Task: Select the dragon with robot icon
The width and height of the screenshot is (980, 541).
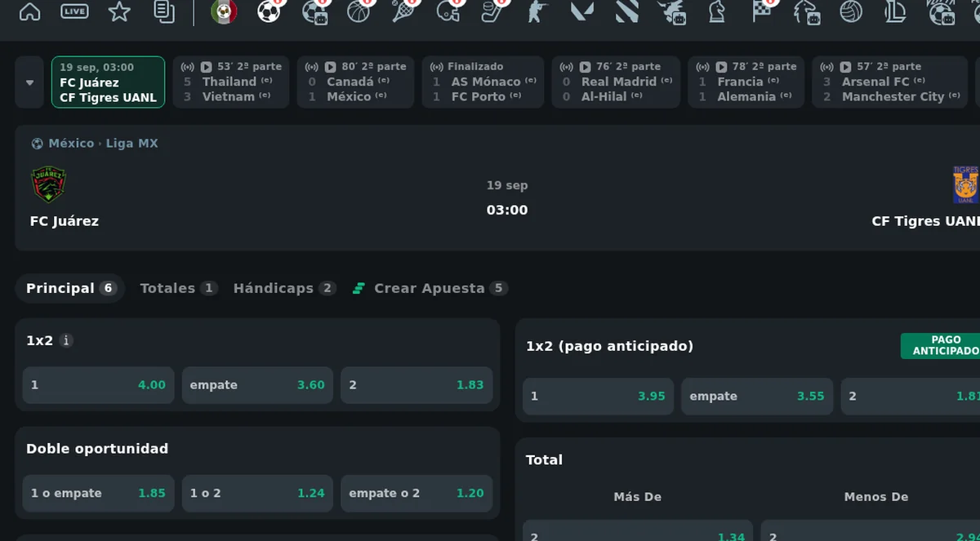Action: pos(671,12)
